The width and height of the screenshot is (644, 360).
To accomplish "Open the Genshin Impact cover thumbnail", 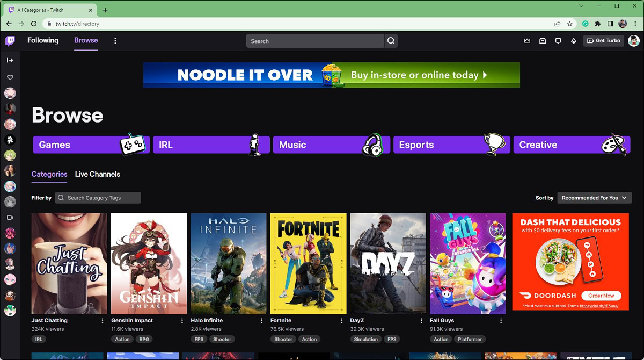I will point(149,263).
